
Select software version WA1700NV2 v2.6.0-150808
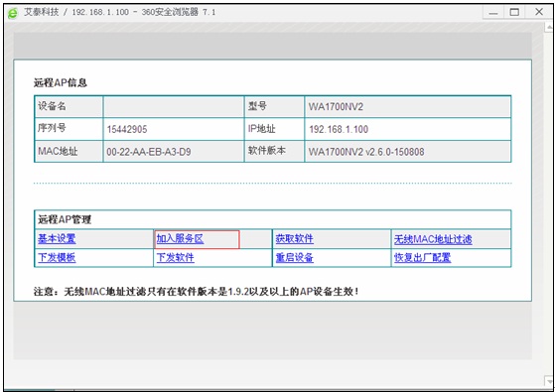click(x=366, y=152)
